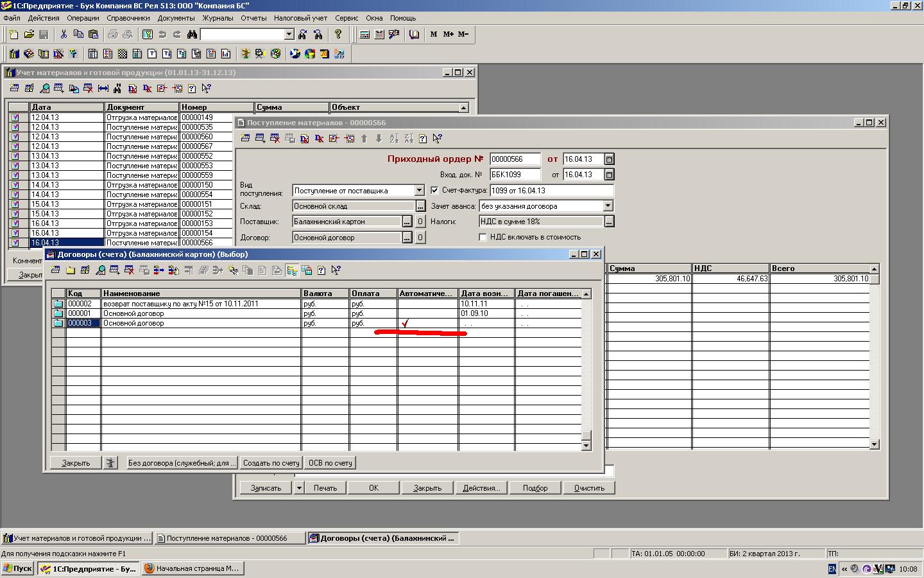Click the calculator icon in main toolbar
924x578 pixels.
[364, 34]
